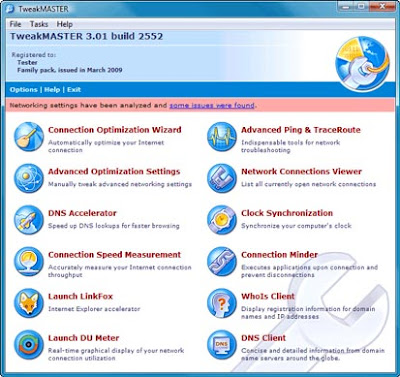This screenshot has height=377, width=400.
Task: Close the TweakMASTER window
Action: click(x=382, y=6)
